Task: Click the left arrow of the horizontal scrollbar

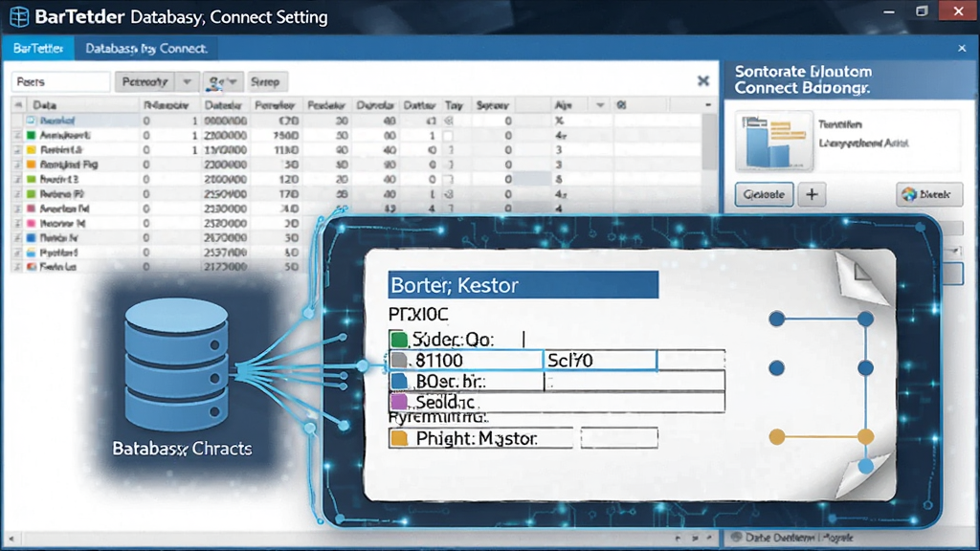Action: coord(11,538)
